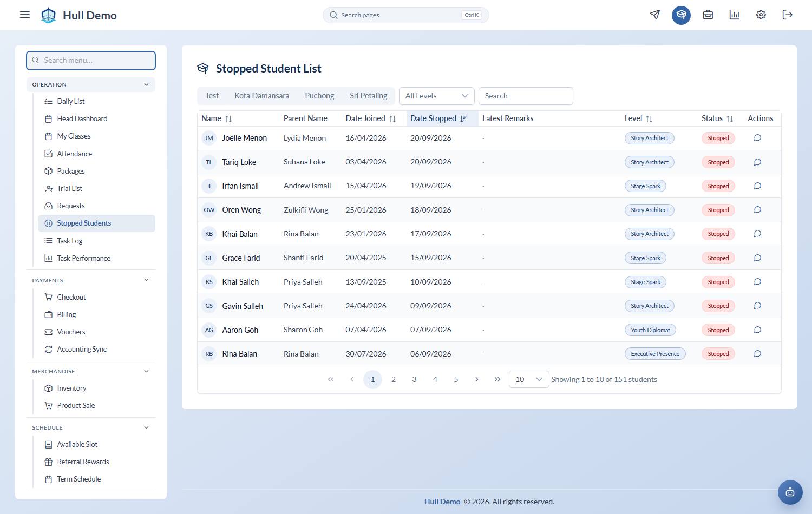The height and width of the screenshot is (514, 812).
Task: Go to page 2 of students
Action: [x=394, y=379]
